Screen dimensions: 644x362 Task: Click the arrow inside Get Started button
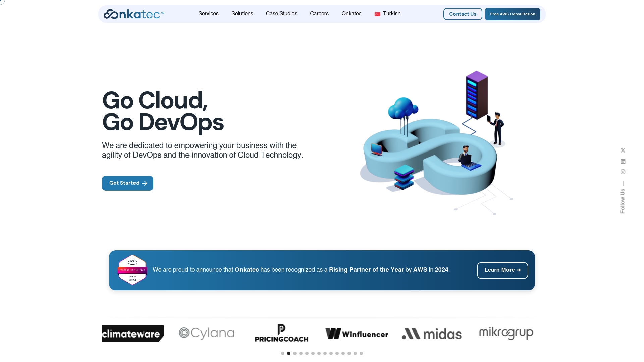point(145,183)
